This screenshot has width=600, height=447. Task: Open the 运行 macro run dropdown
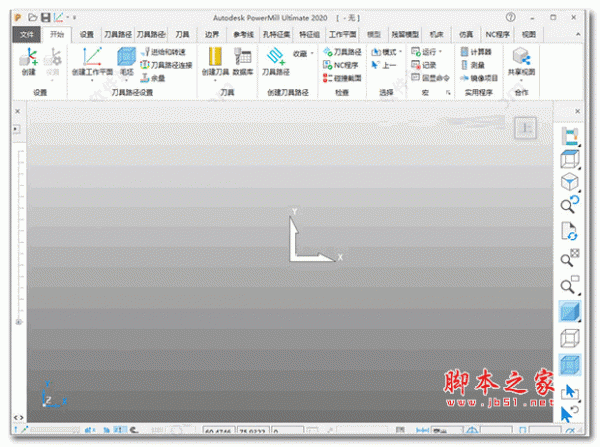tap(426, 52)
